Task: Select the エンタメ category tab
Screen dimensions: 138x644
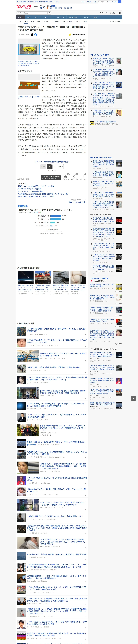Action: 47,22
